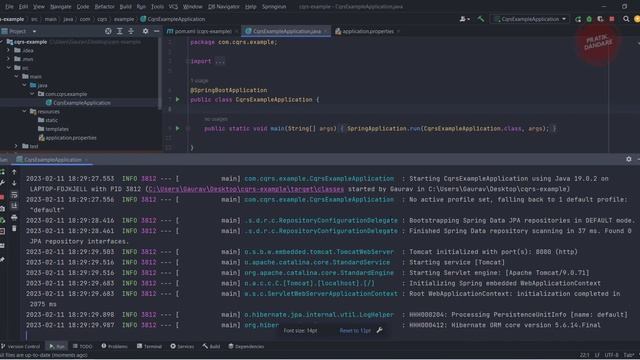Select the CqrsExampleApplication.java editor tab
The image size is (640, 360).
point(286,31)
